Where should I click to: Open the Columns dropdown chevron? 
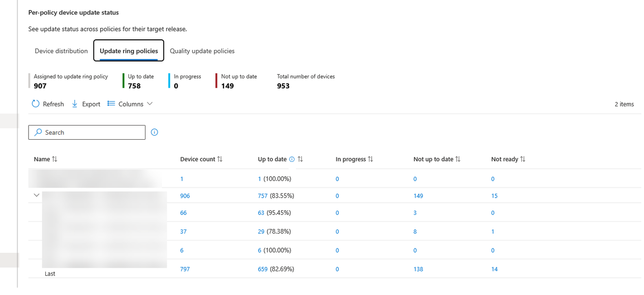click(x=150, y=104)
